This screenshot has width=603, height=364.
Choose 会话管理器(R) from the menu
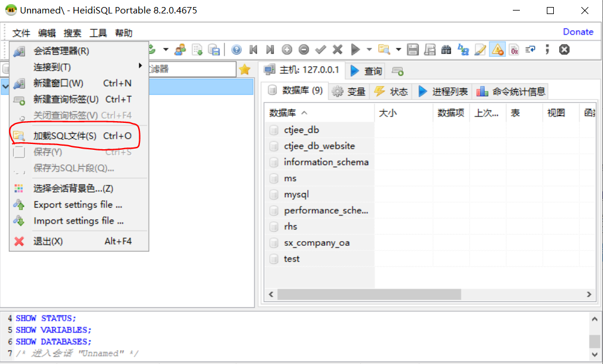pos(79,51)
